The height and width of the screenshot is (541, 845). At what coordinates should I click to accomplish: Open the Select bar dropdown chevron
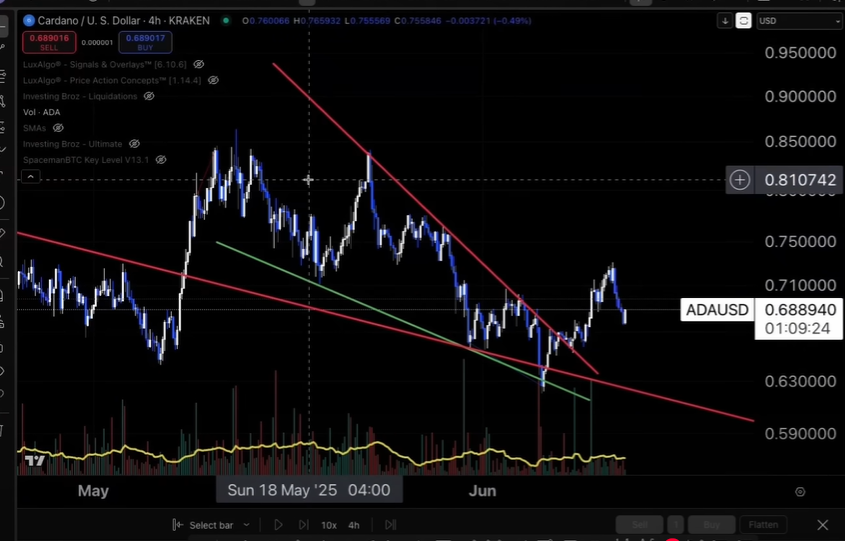[x=246, y=525]
